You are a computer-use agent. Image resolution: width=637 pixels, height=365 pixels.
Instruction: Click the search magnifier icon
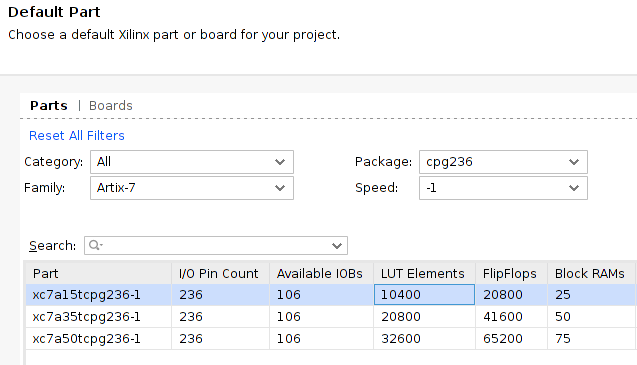tap(95, 245)
